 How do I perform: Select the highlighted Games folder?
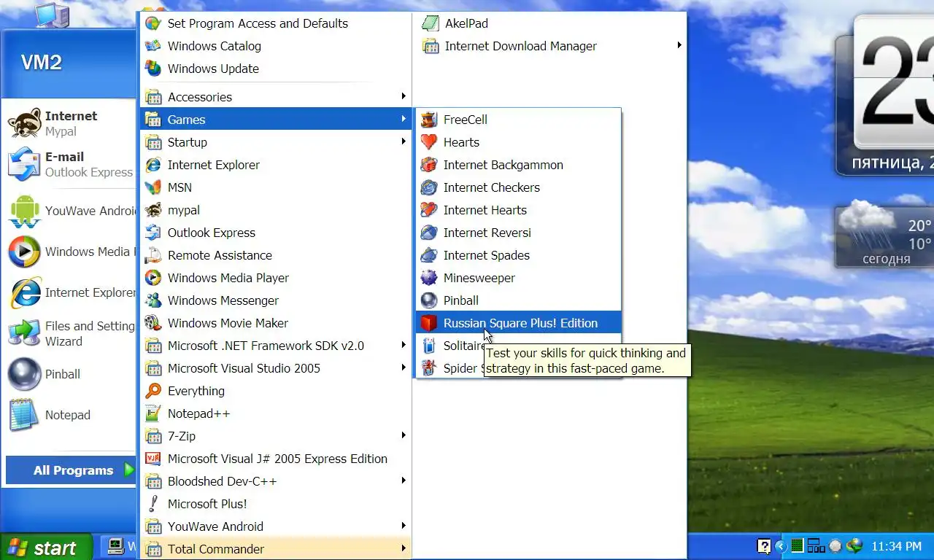click(276, 120)
